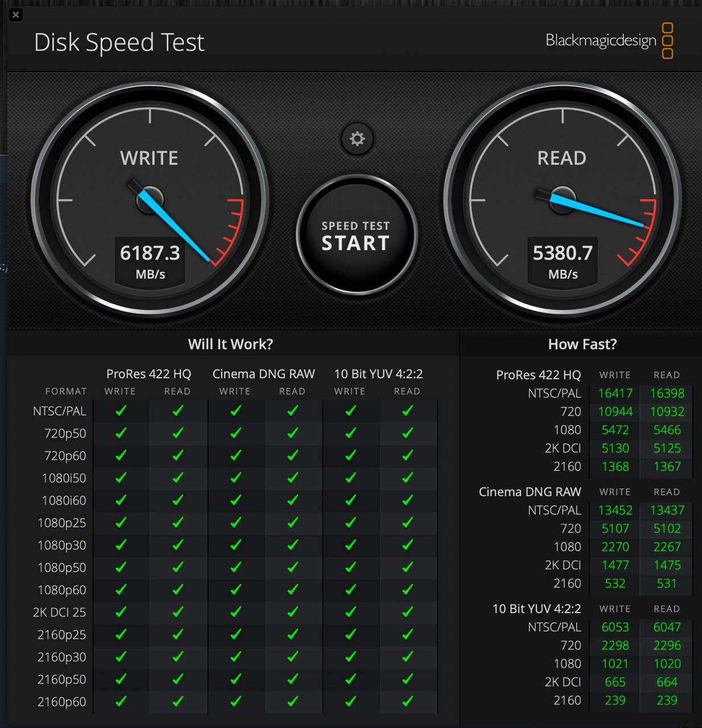Click Cinema DNG RAW column header in Will It Work

pos(263,374)
